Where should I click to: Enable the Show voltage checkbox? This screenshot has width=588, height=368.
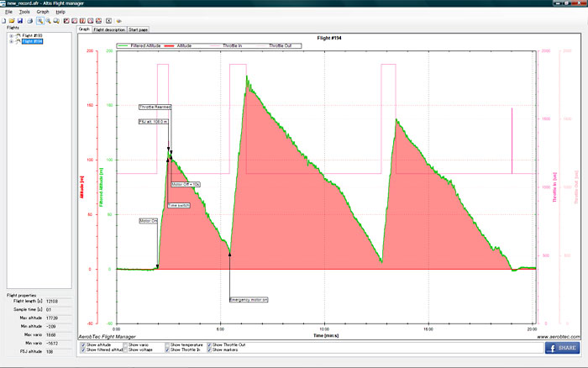tap(125, 350)
